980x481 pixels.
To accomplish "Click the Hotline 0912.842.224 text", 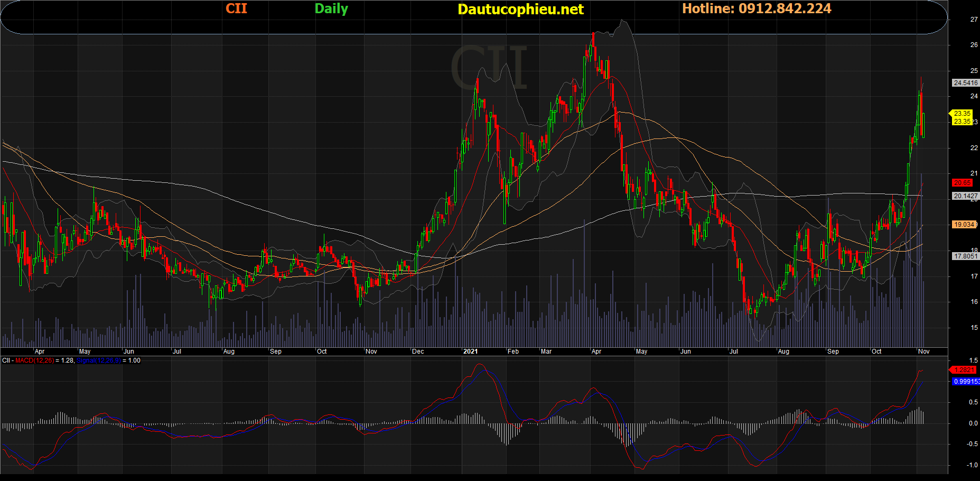I will tap(757, 8).
